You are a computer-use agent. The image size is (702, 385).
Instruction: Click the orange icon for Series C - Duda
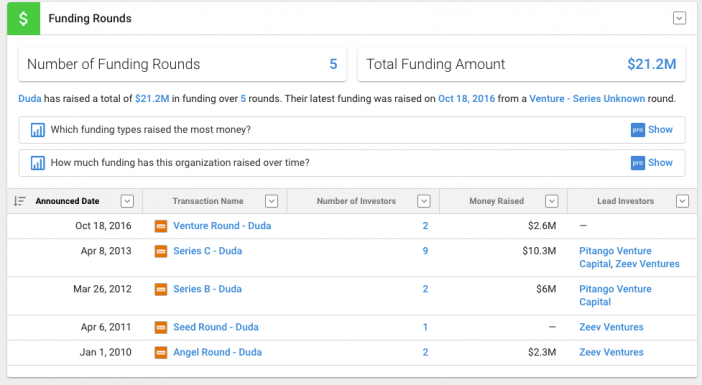coord(161,251)
